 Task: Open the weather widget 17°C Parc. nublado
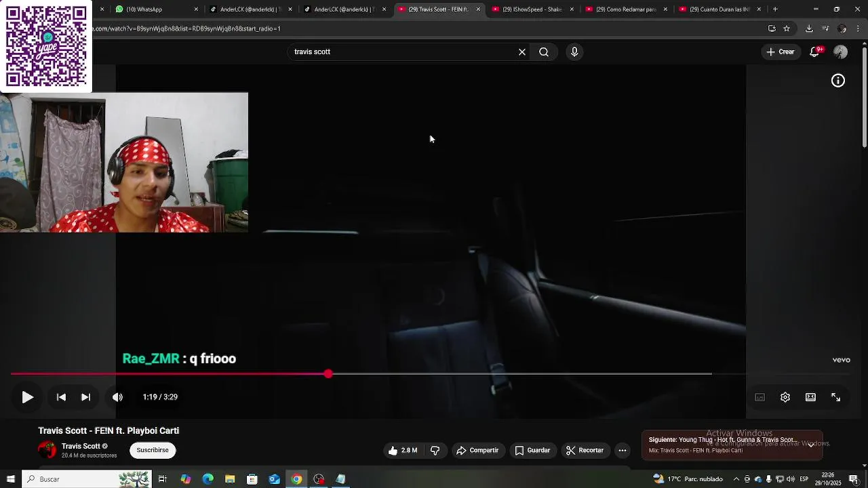(688, 479)
